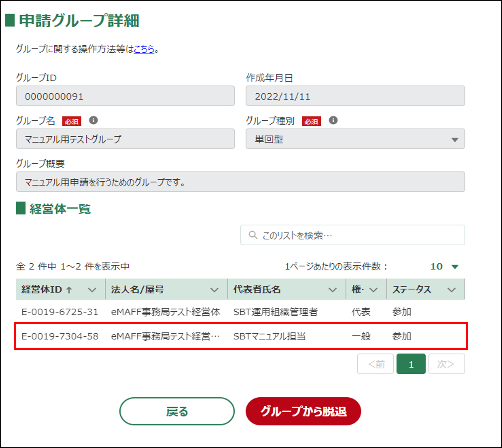This screenshot has width=502, height=448.
Task: Click the sort arrow on 経営体ID
Action: (69, 290)
